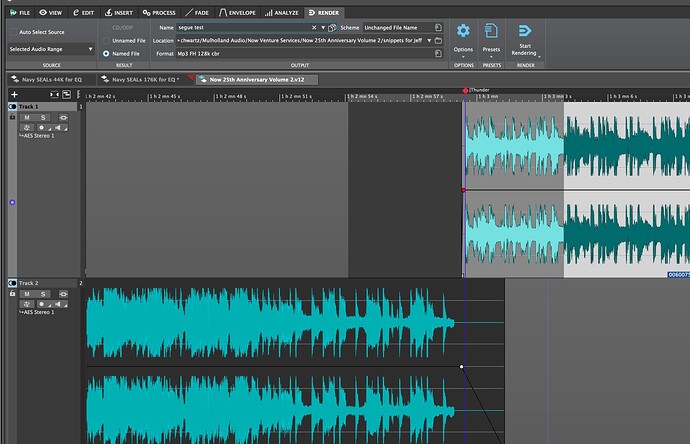Viewport: 690px width, 444px height.
Task: Select the Named File radio option
Action: pos(107,53)
